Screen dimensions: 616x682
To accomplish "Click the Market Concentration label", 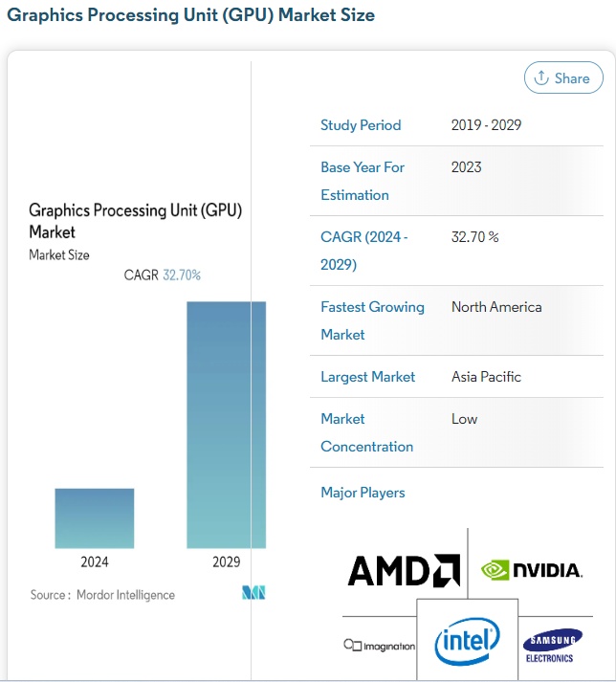I will click(366, 432).
